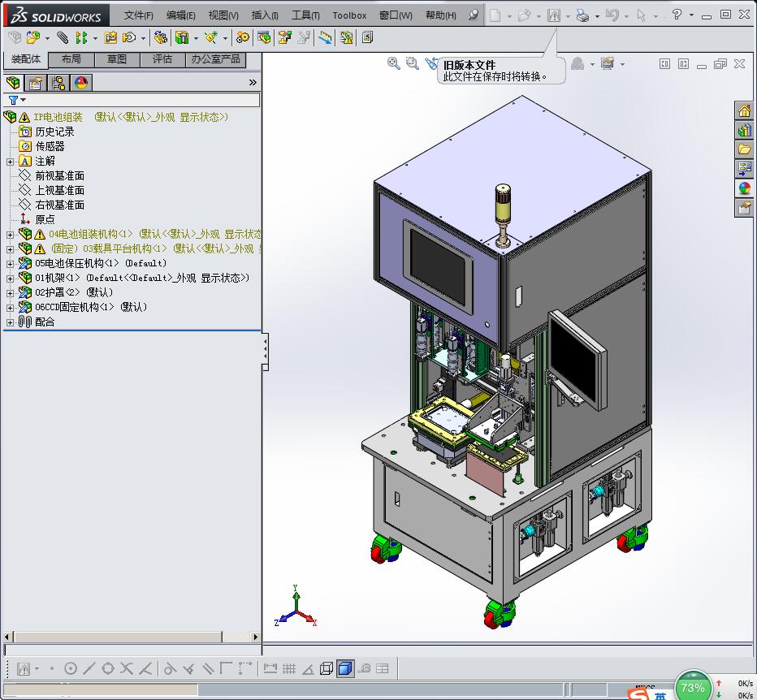Image resolution: width=757 pixels, height=700 pixels.
Task: Expand the 注解 annotations node
Action: (10, 162)
